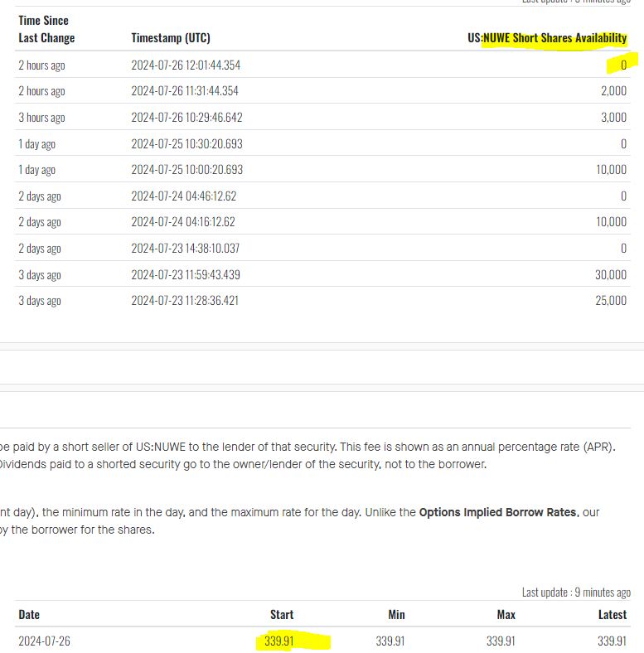The width and height of the screenshot is (644, 653).
Task: Click the 'Start' column header
Action: (x=282, y=615)
